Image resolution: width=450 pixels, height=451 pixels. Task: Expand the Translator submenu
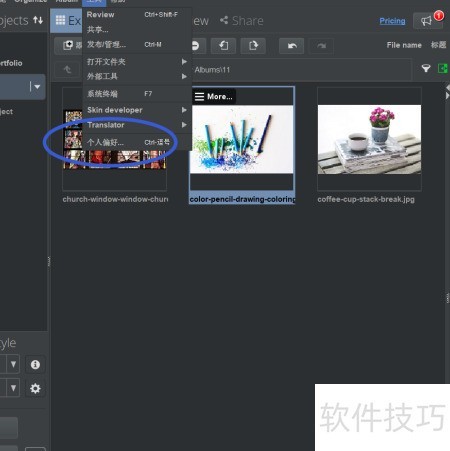click(137, 125)
